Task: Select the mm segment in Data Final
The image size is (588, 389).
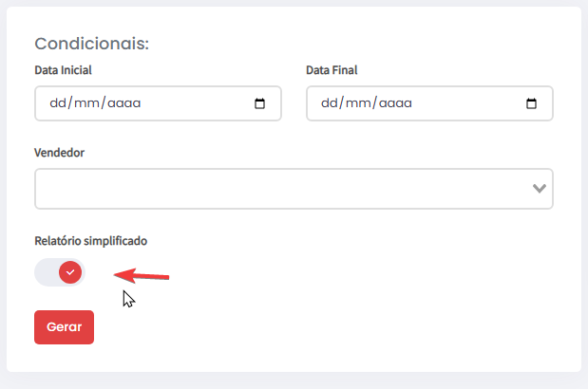Action: coord(358,103)
